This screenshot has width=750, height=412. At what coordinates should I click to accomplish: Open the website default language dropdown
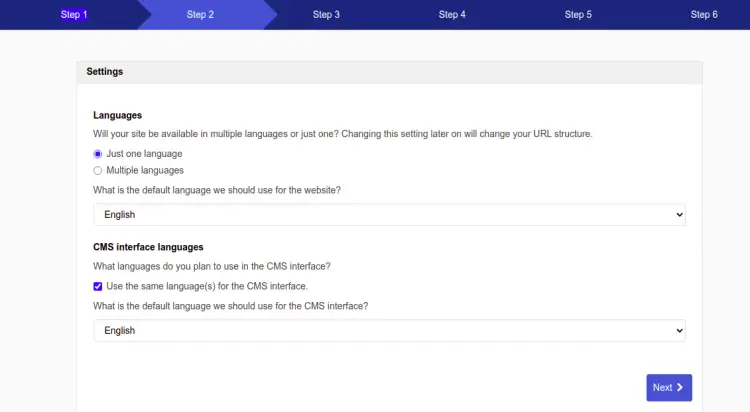tap(389, 215)
